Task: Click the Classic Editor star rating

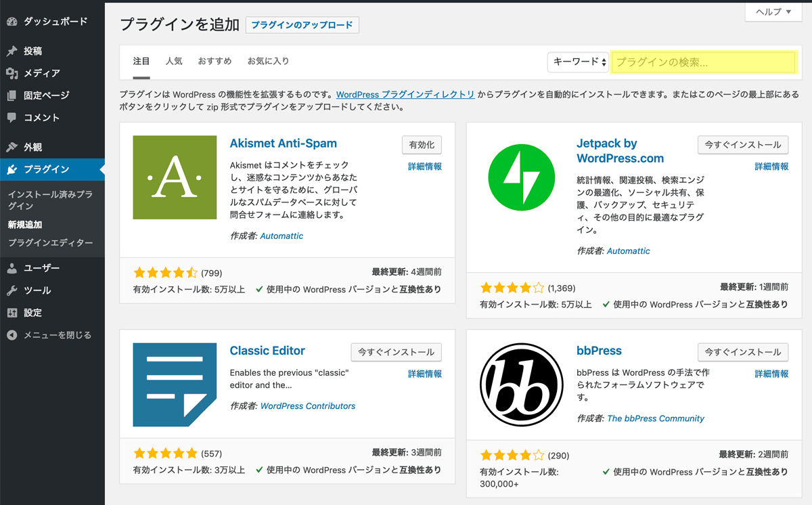Action: pyautogui.click(x=165, y=454)
